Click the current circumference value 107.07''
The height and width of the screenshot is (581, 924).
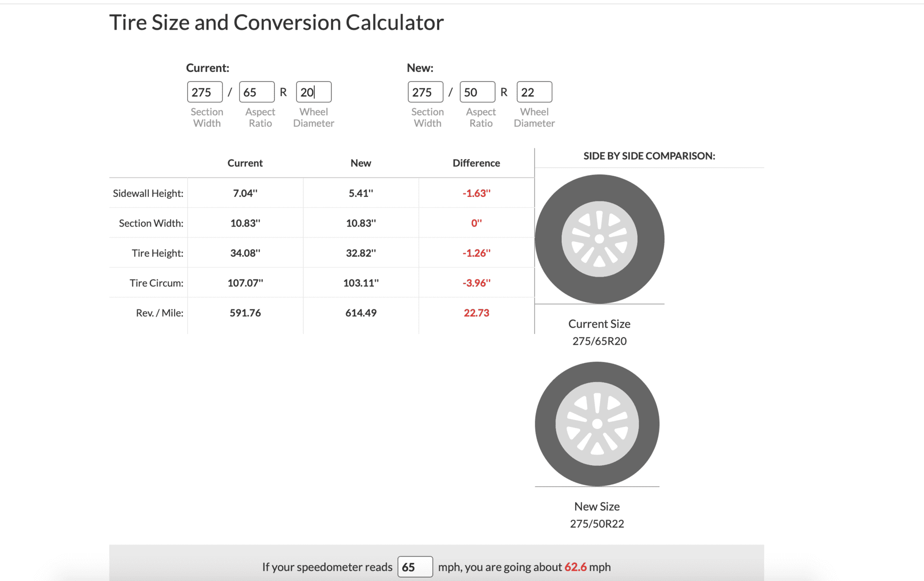(x=245, y=283)
